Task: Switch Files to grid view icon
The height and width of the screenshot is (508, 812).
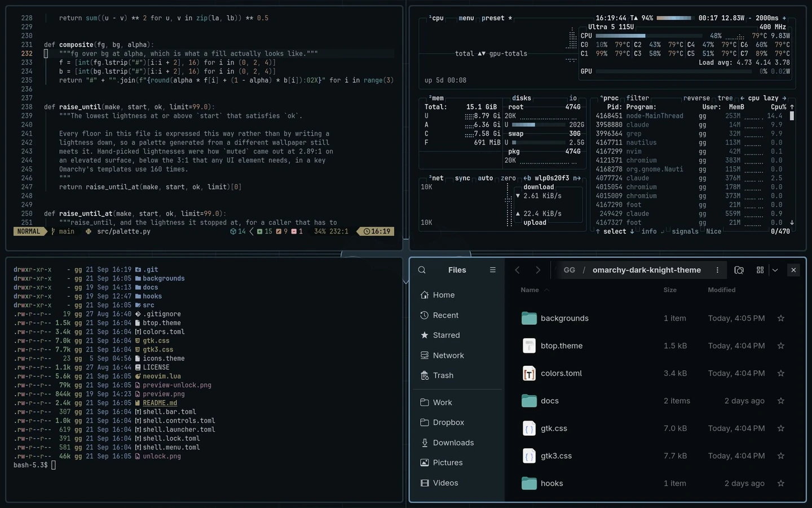Action: tap(760, 270)
